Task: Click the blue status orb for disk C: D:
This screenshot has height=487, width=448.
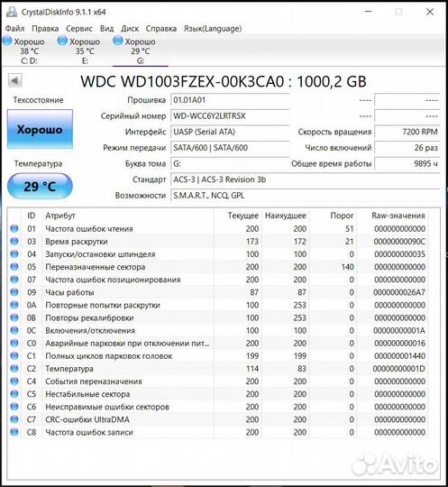Action: point(7,41)
